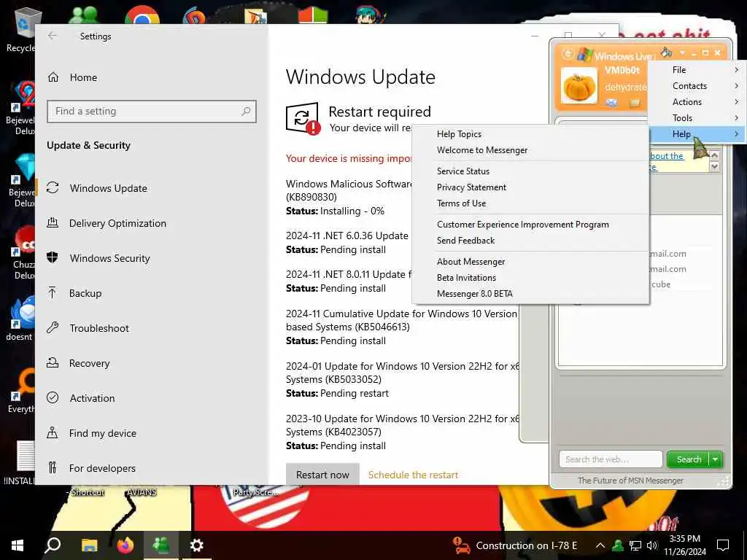Click the Search the web input field

pos(611,459)
